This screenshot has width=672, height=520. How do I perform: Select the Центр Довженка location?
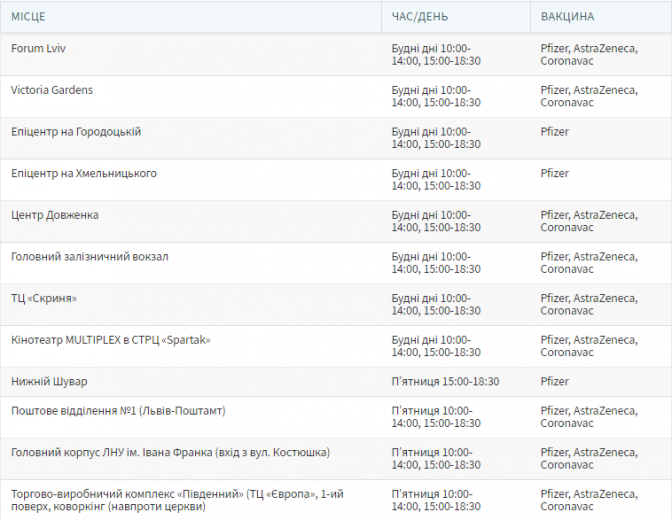[55, 215]
